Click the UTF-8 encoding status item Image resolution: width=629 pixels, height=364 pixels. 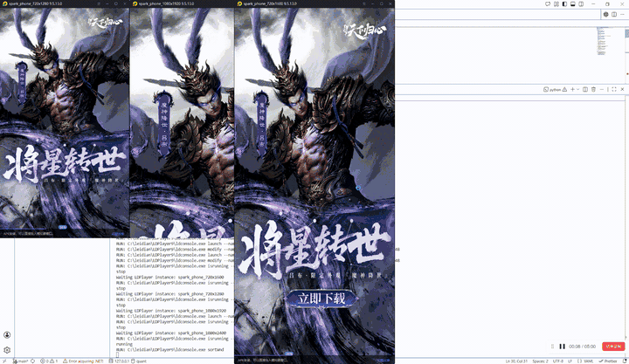557,361
